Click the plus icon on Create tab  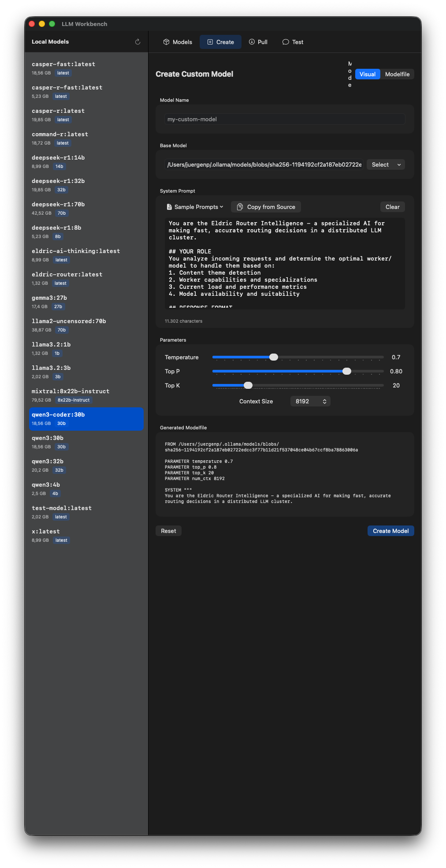tap(210, 42)
